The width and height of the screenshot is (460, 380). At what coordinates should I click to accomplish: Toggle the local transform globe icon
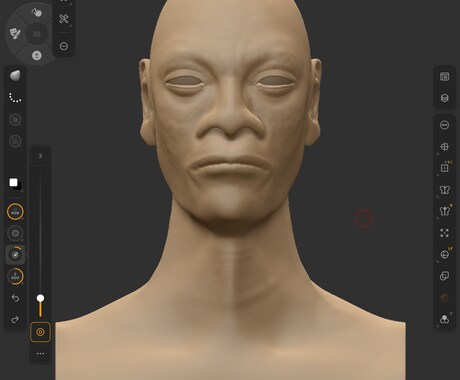[x=445, y=254]
